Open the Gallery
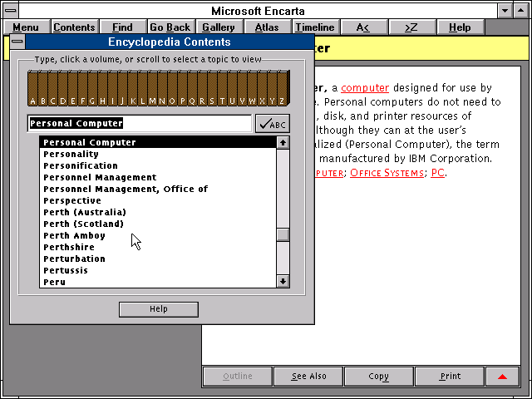532x399 pixels. pyautogui.click(x=219, y=27)
